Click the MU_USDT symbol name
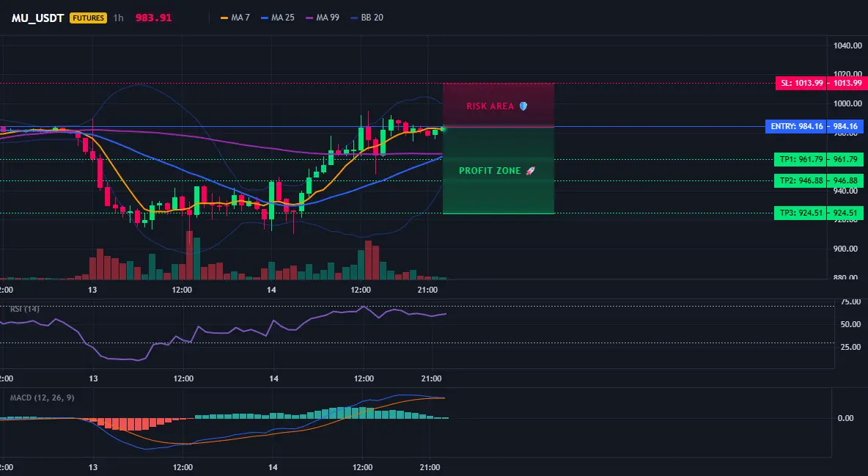This screenshot has height=476, width=868. (x=37, y=18)
